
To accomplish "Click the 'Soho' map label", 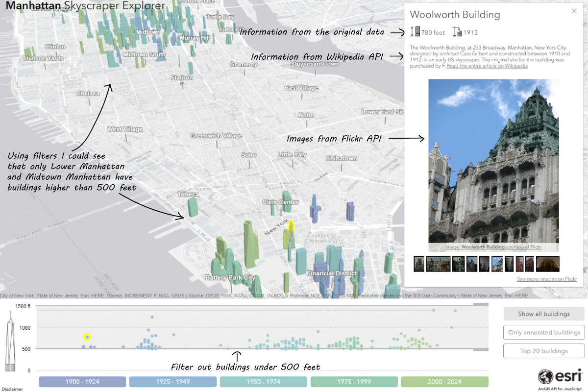I will point(249,155).
